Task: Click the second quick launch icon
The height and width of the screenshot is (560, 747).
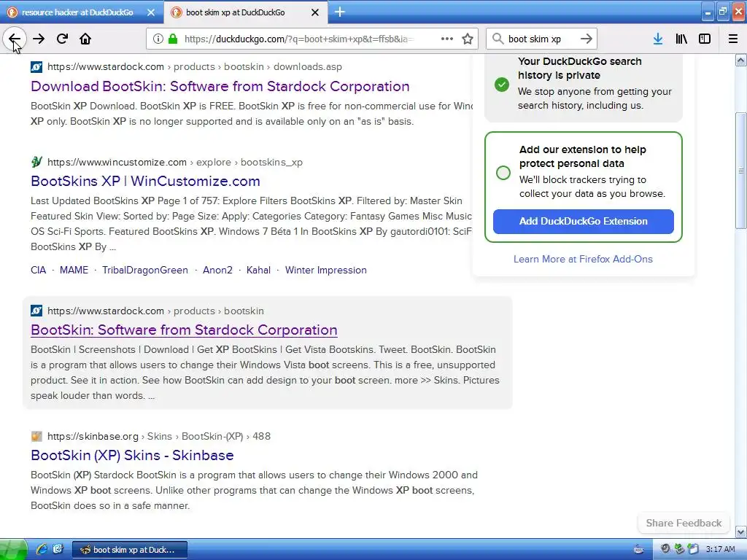Action: click(58, 550)
